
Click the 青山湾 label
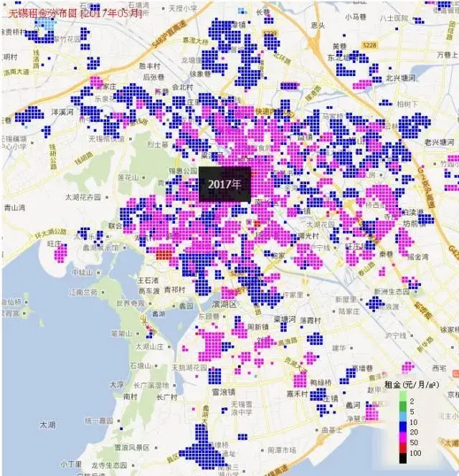pyautogui.click(x=14, y=208)
